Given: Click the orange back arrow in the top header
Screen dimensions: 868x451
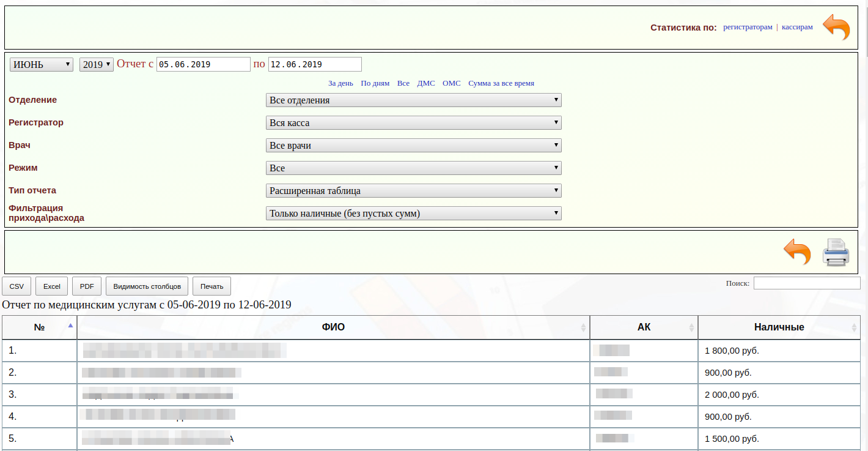Looking at the screenshot, I should [836, 28].
